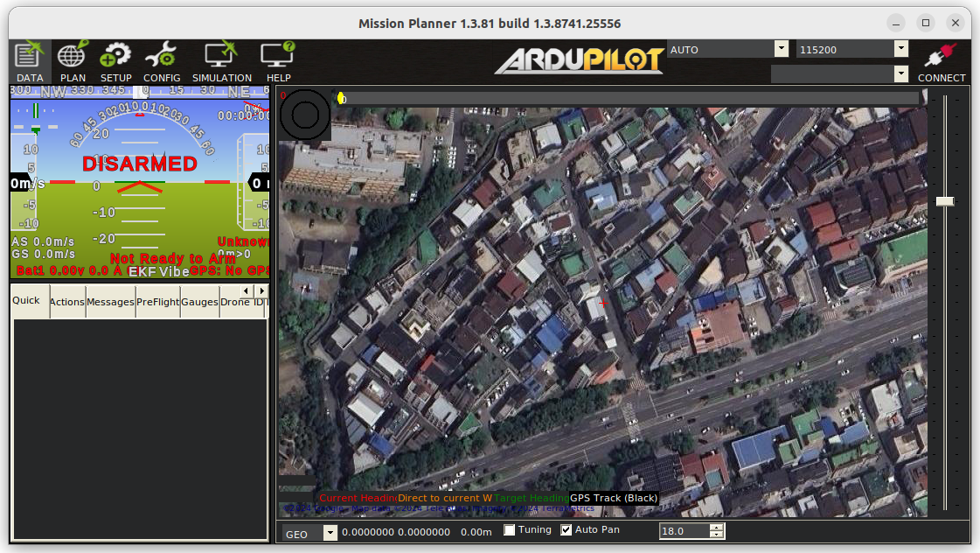Screen dimensions: 980x553
Task: Open the SIMULATION screen
Action: pyautogui.click(x=221, y=62)
